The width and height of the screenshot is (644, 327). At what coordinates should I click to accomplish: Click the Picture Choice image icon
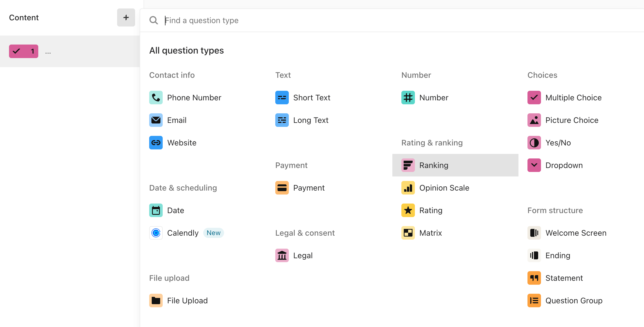tap(534, 120)
